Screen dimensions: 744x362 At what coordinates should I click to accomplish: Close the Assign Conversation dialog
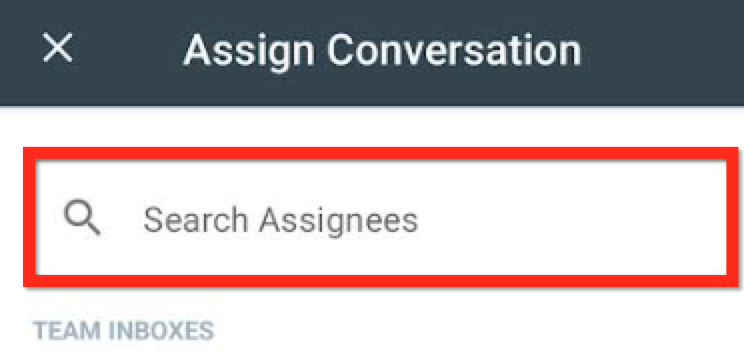click(x=57, y=47)
